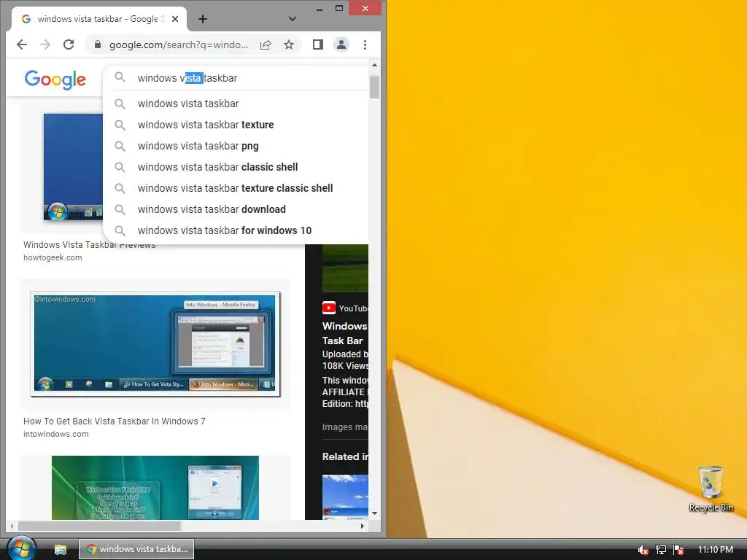Select the 'windows vista taskbar - Google' tab
Viewport: 747px width, 560px height.
[98, 19]
